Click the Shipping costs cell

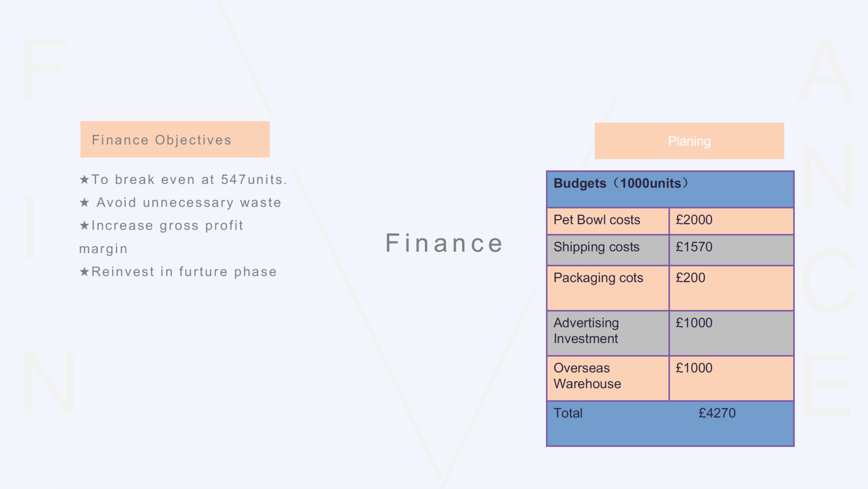coord(608,250)
